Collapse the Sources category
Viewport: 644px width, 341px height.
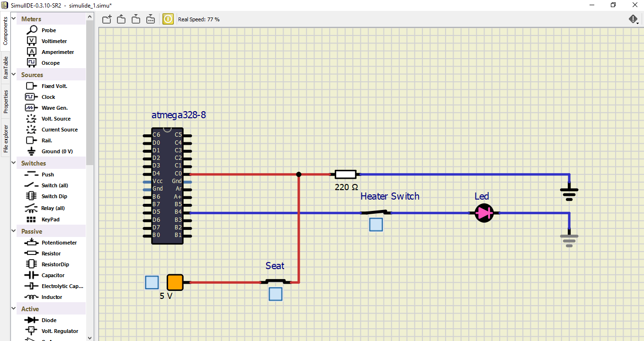[x=13, y=74]
